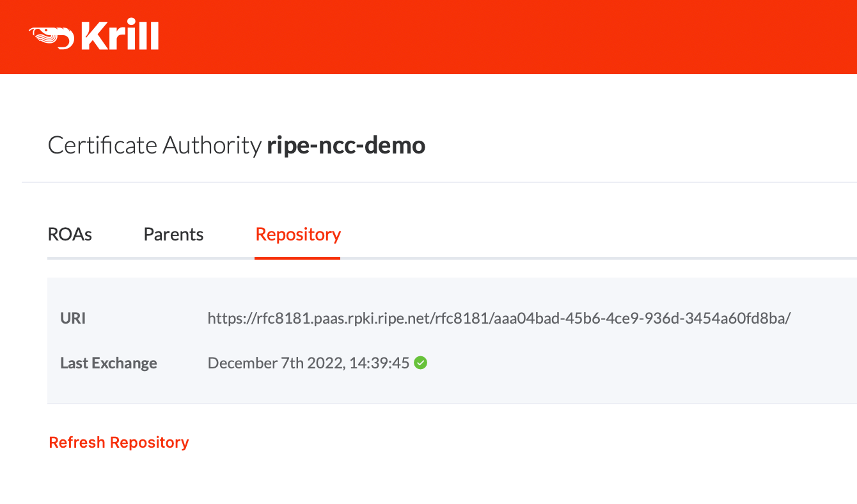857x504 pixels.
Task: Click the Refresh Repository link
Action: click(119, 442)
